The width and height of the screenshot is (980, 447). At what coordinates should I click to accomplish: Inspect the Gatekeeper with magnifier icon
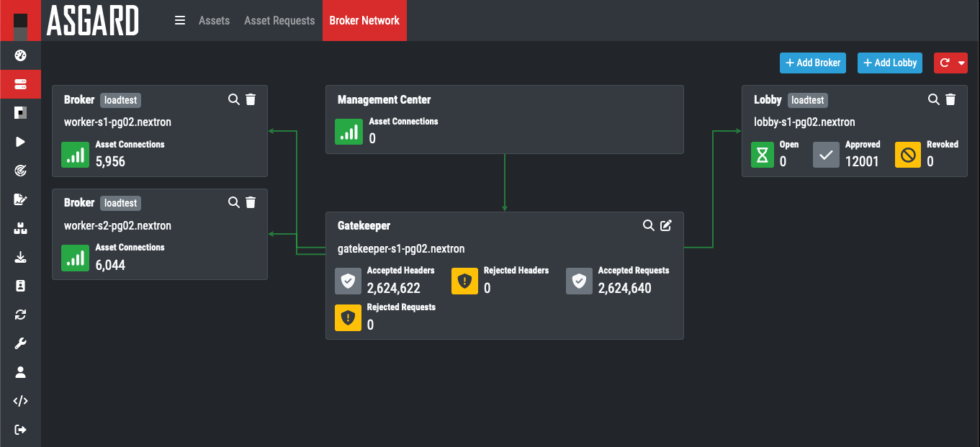tap(648, 225)
